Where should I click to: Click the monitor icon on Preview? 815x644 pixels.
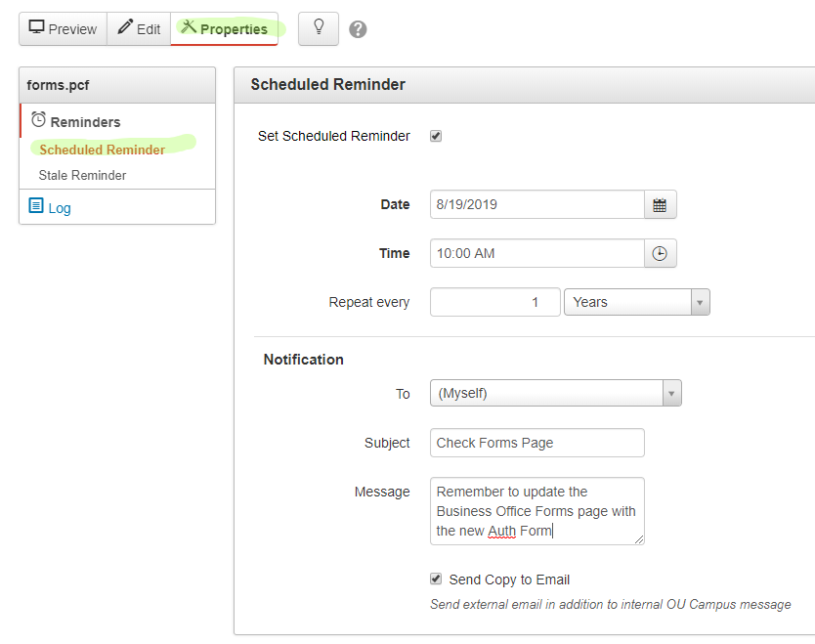36,28
